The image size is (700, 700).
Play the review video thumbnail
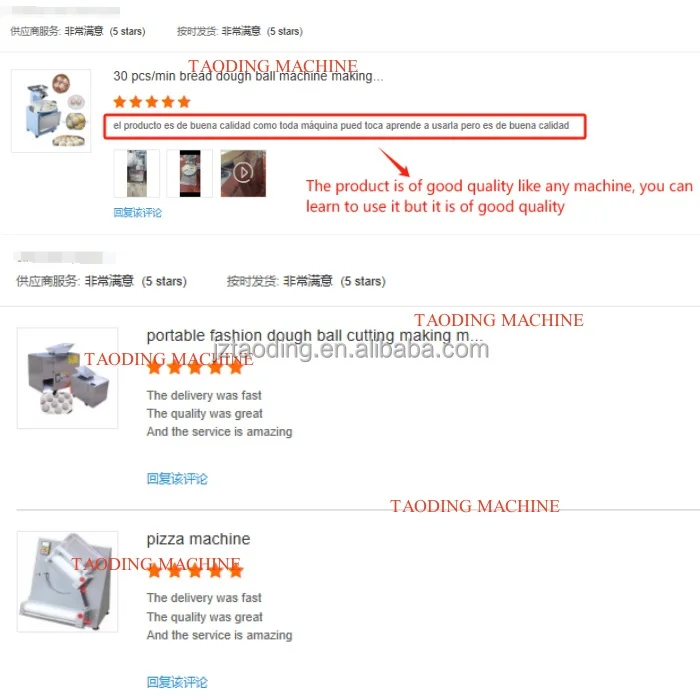coord(243,173)
